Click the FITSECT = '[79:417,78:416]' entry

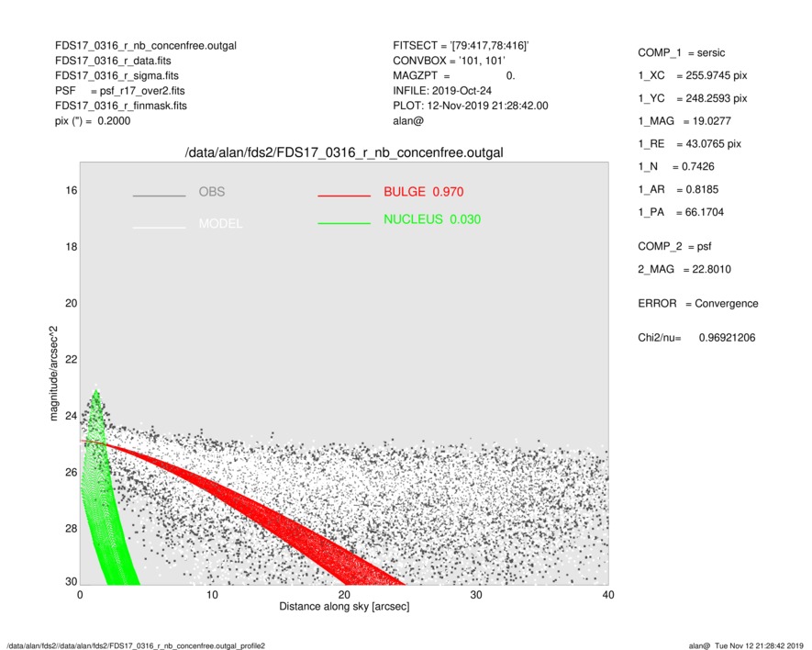[x=461, y=46]
